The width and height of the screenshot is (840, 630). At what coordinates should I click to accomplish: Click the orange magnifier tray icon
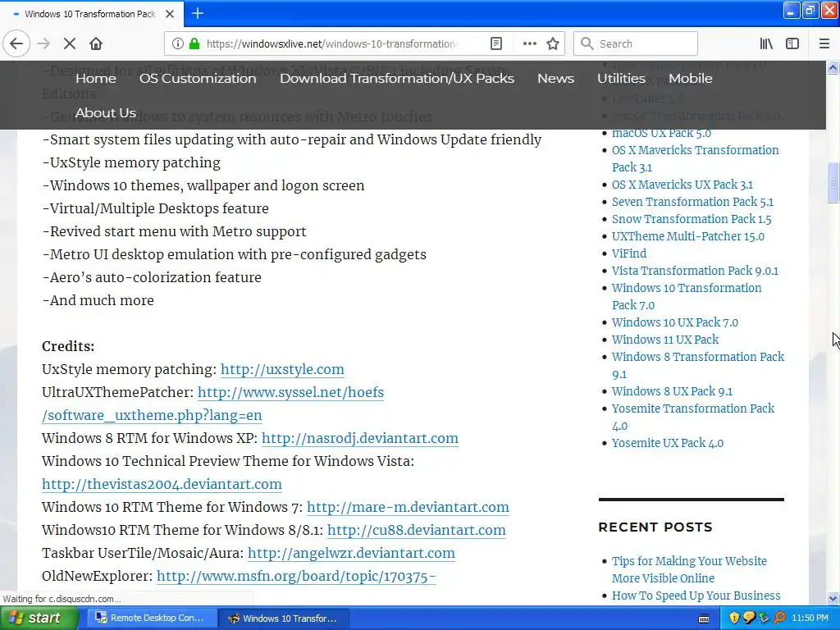[779, 619]
